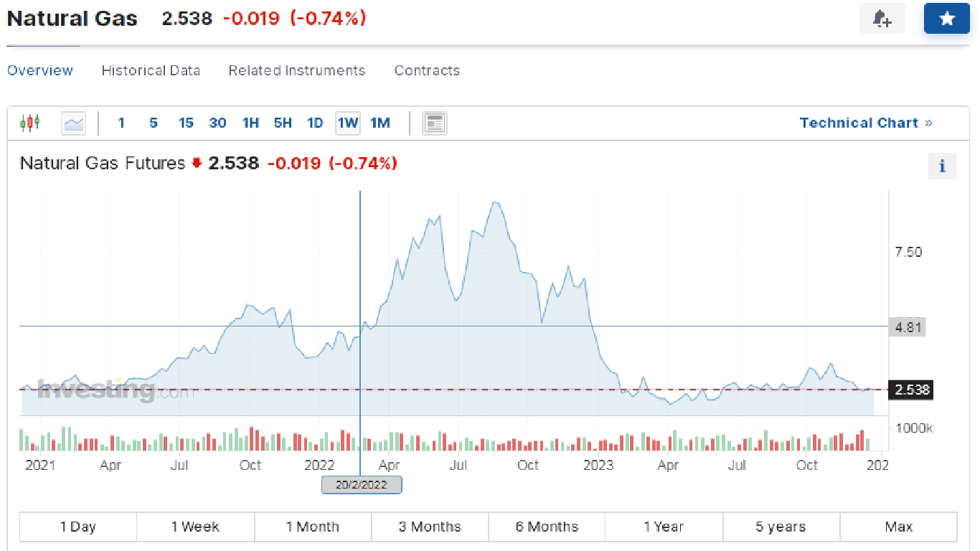Screen dimensions: 980x551
Task: Select the 15 minute interval
Action: click(186, 123)
